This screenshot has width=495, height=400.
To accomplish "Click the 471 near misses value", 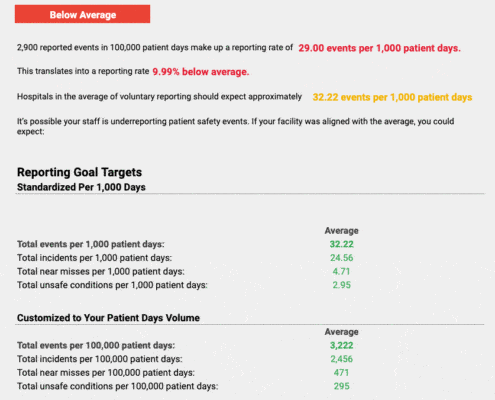I will pos(342,373).
